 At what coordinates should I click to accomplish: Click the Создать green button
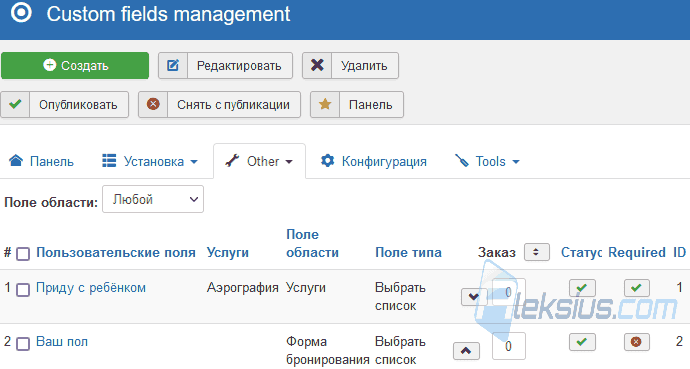point(75,66)
